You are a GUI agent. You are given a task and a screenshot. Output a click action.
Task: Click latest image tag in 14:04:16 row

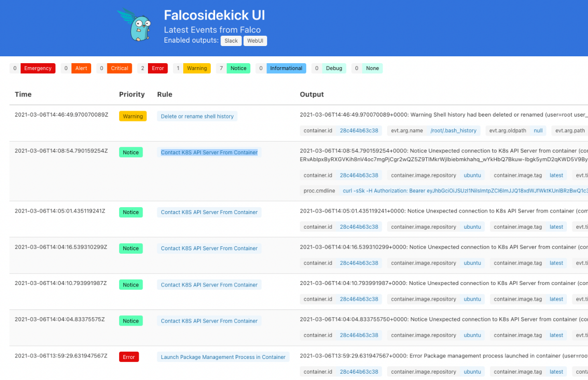pyautogui.click(x=557, y=263)
